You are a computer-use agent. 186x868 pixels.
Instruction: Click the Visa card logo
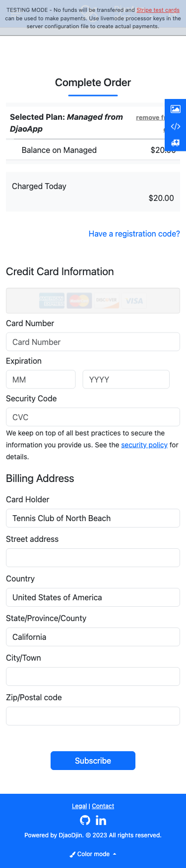134,300
